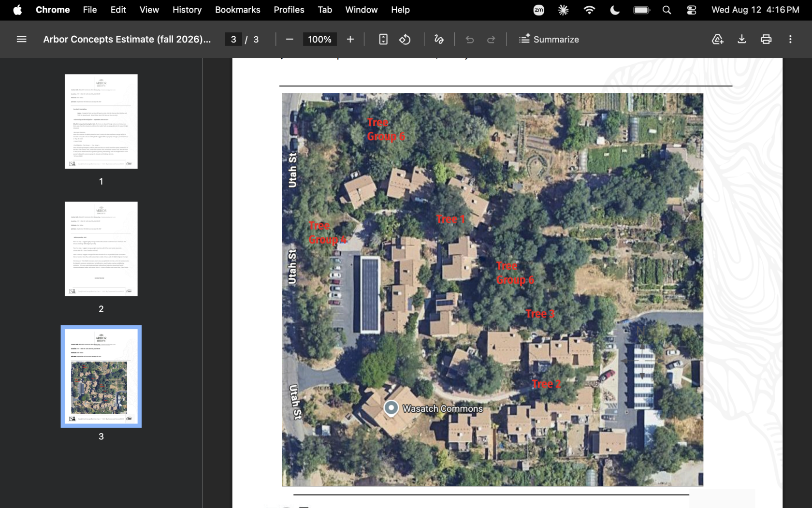Click the Tree 1 label on the map

tap(450, 219)
